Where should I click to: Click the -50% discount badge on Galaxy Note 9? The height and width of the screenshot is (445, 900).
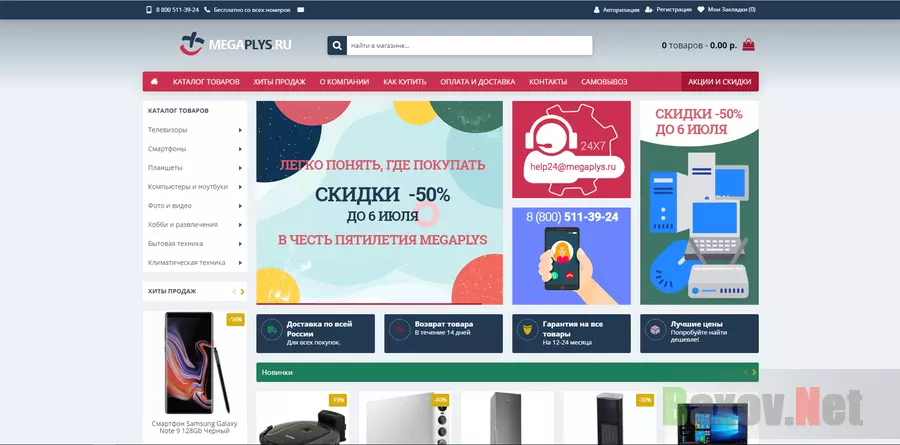coord(235,319)
